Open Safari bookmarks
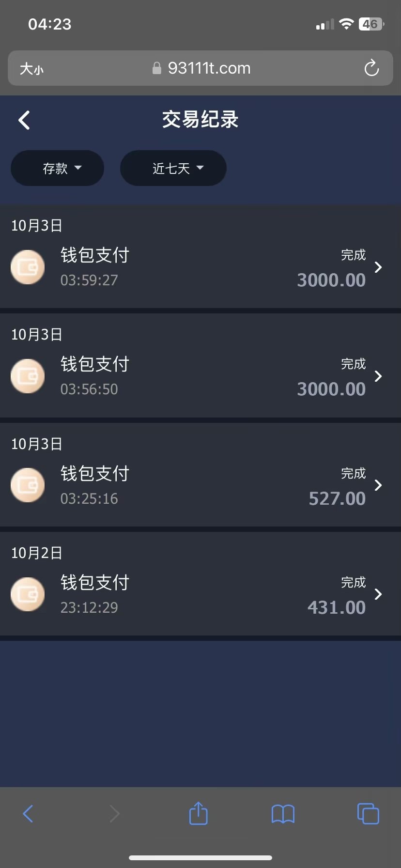The width and height of the screenshot is (401, 868). 283,814
